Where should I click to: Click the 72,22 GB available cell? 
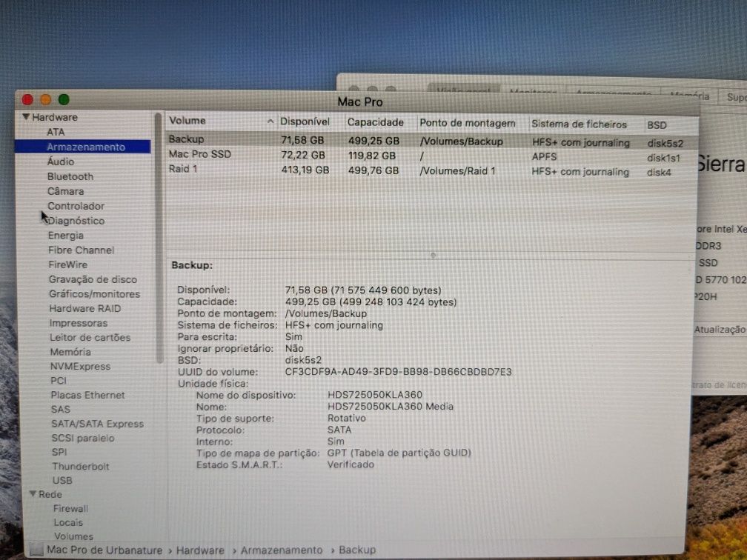pos(303,156)
